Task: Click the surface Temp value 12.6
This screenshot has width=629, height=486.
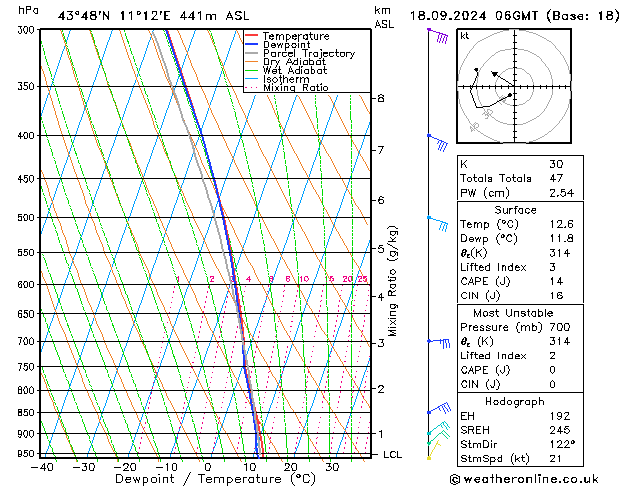Action: pos(562,224)
